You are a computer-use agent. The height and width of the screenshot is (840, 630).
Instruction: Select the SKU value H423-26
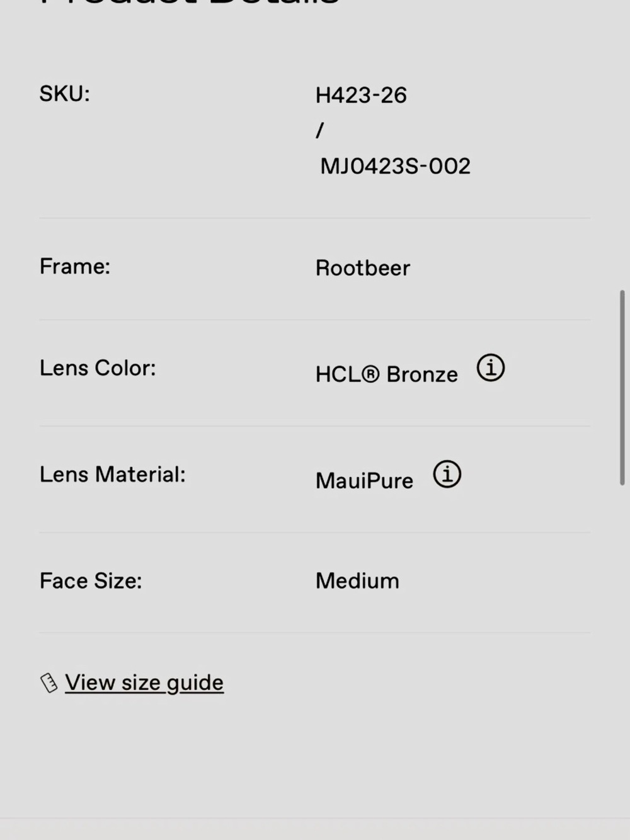point(361,95)
